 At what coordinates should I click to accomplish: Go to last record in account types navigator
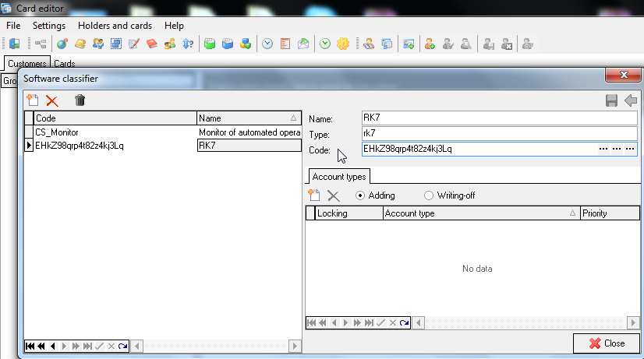coord(370,323)
